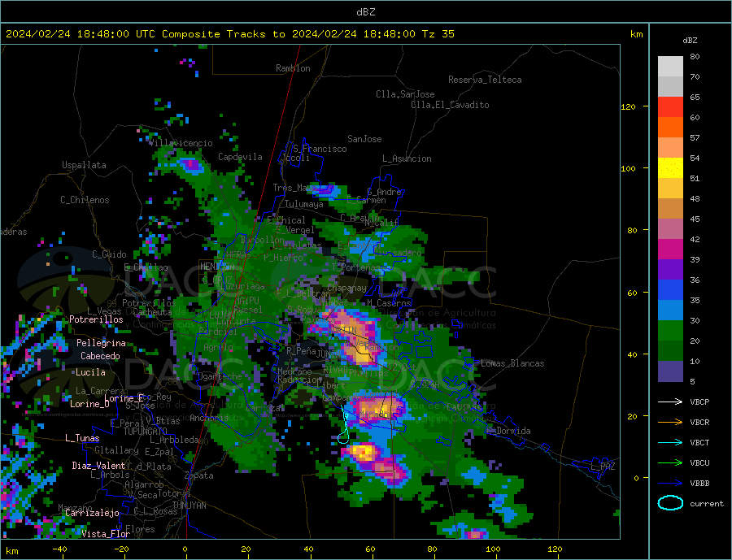Select the light blue 30–35 dBZ swatch
Screen dimensions: 732x560
[x=670, y=310]
